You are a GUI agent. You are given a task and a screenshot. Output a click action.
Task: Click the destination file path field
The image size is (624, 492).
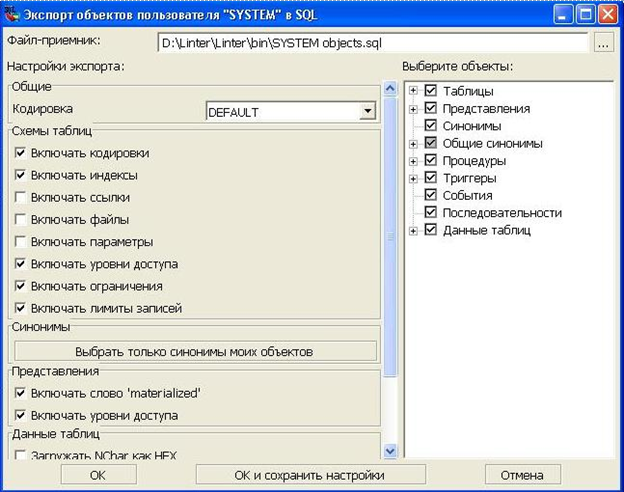point(372,43)
